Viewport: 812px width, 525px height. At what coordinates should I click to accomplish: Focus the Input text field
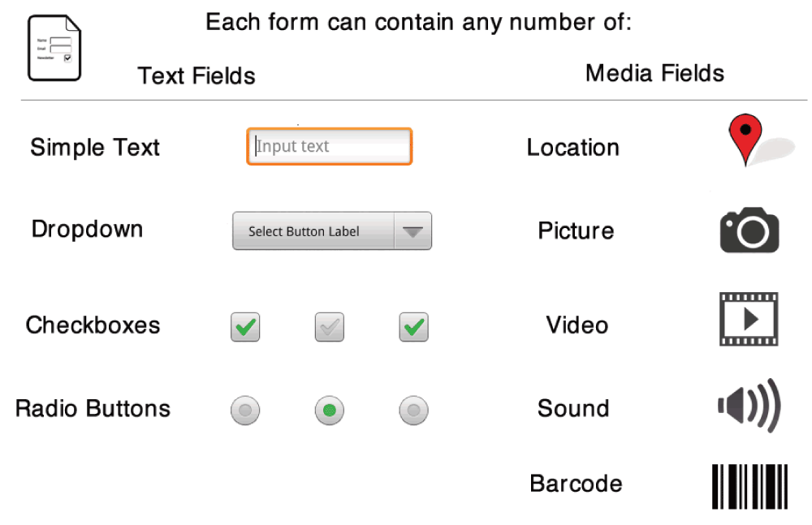[330, 147]
